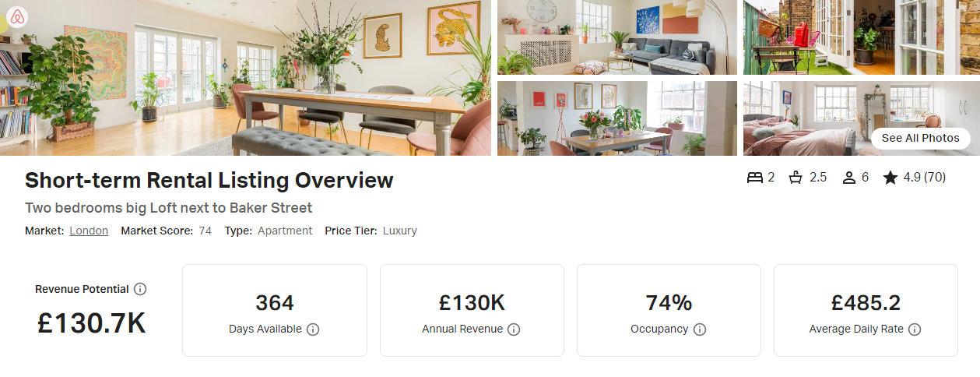The width and height of the screenshot is (980, 377).
Task: Click the Average Daily Rate info icon
Action: point(915,329)
